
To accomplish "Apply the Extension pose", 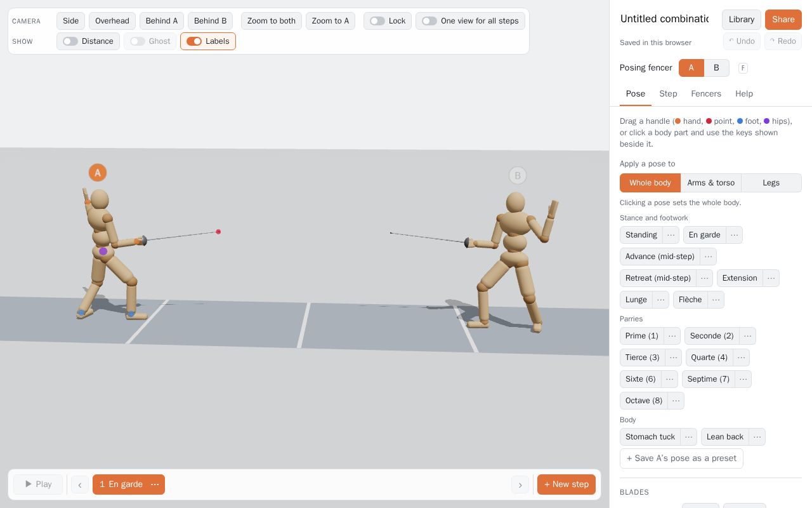I will 740,278.
